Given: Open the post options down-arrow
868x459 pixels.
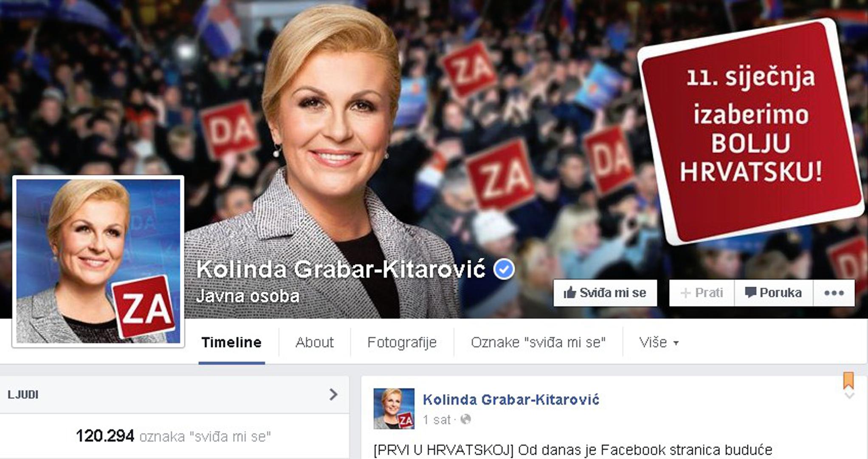Looking at the screenshot, I should pyautogui.click(x=849, y=396).
